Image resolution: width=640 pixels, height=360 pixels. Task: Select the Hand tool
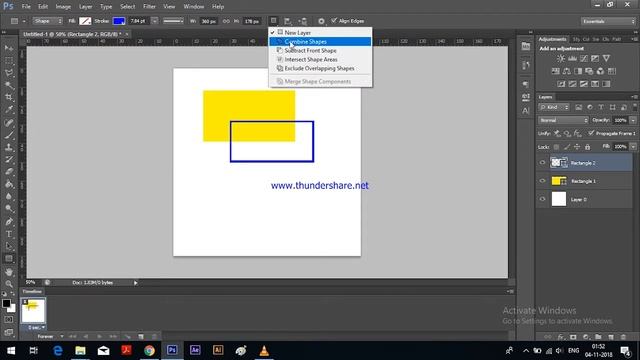[x=9, y=272]
